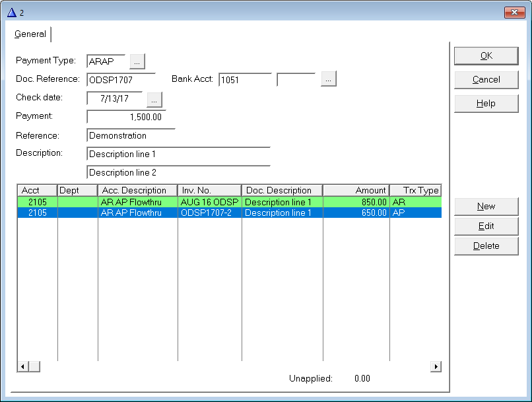Select the ODSP1707-2 invoice row
The width and height of the screenshot is (532, 402).
pyautogui.click(x=209, y=213)
